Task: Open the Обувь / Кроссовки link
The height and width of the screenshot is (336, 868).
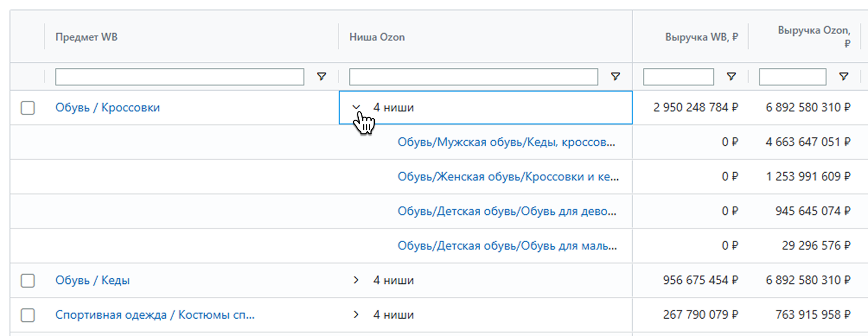Action: click(107, 108)
